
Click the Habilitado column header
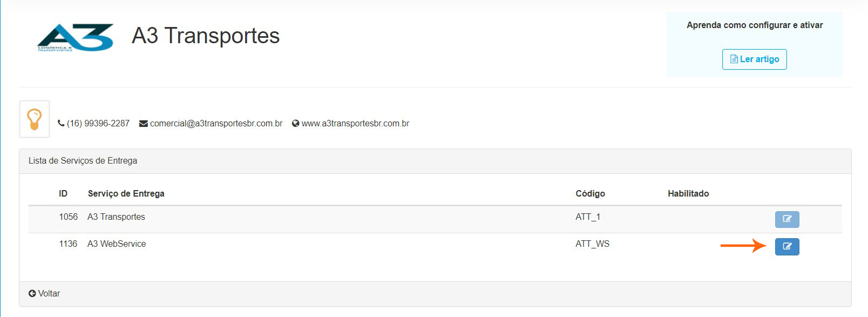coord(688,193)
